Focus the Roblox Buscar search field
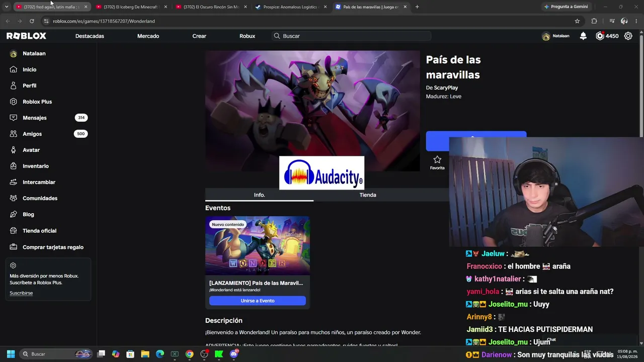The height and width of the screenshot is (362, 644). [351, 36]
